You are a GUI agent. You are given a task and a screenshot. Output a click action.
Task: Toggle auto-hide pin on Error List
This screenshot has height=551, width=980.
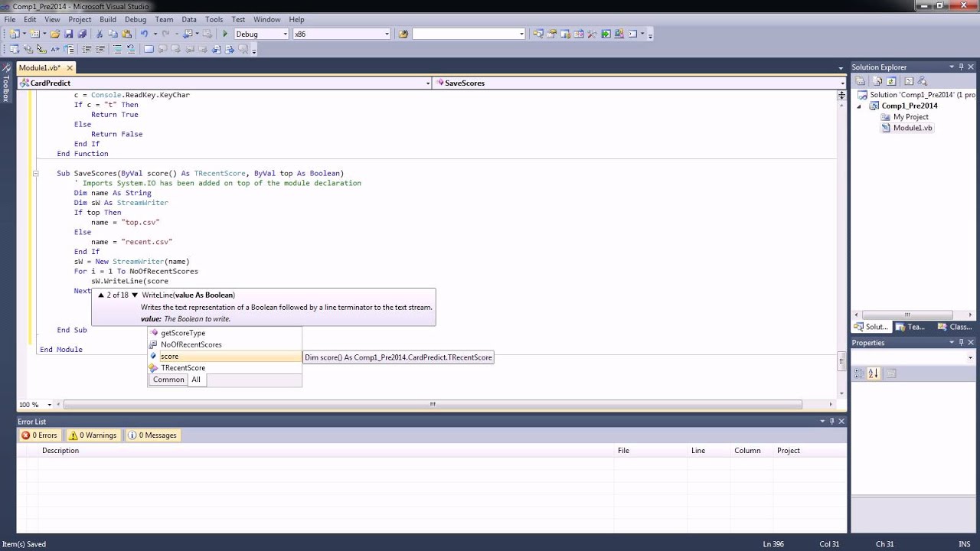[831, 422]
